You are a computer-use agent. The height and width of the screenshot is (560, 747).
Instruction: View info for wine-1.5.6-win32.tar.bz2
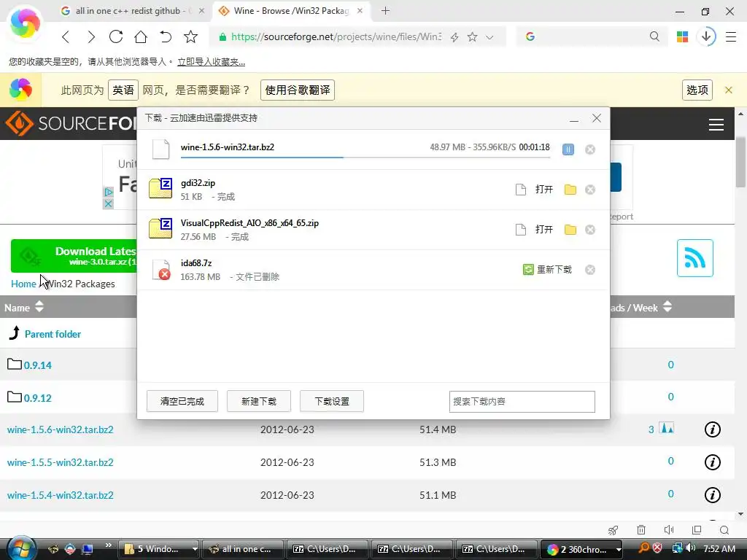click(712, 429)
